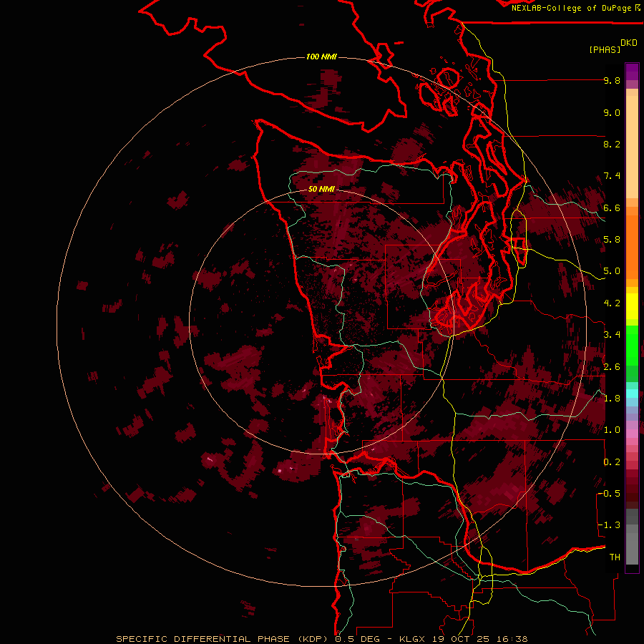Click the 4.2 value on the color scale
The width and height of the screenshot is (644, 644).
click(x=612, y=303)
